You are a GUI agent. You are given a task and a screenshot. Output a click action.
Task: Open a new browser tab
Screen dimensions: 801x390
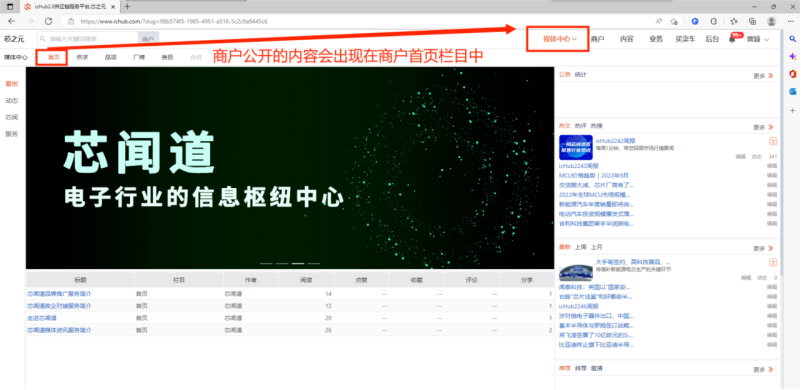click(x=128, y=7)
